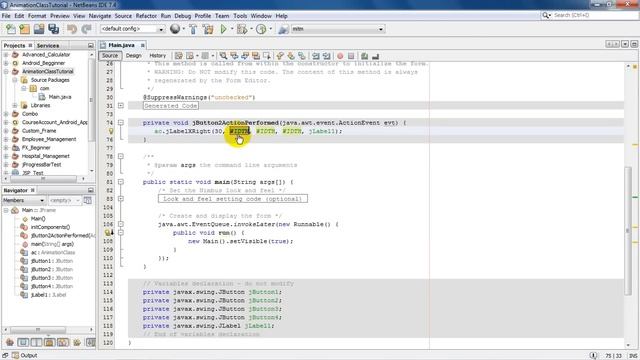Click the Clean and Build icon
This screenshot has height=360, width=640.
(208, 29)
